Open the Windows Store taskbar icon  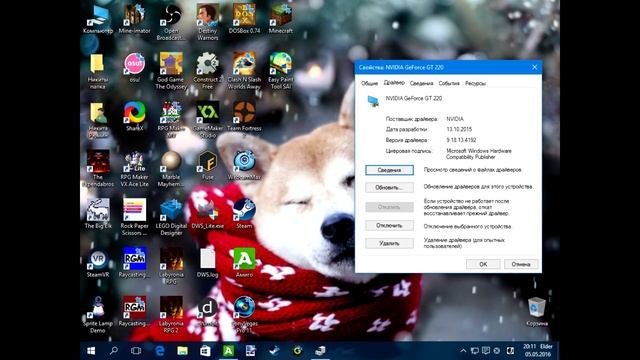(205, 351)
